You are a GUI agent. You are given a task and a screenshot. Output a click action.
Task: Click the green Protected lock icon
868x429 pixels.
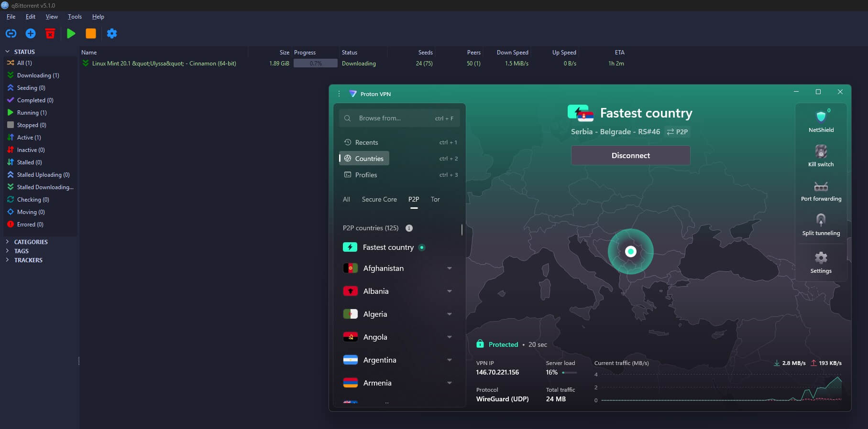tap(480, 344)
